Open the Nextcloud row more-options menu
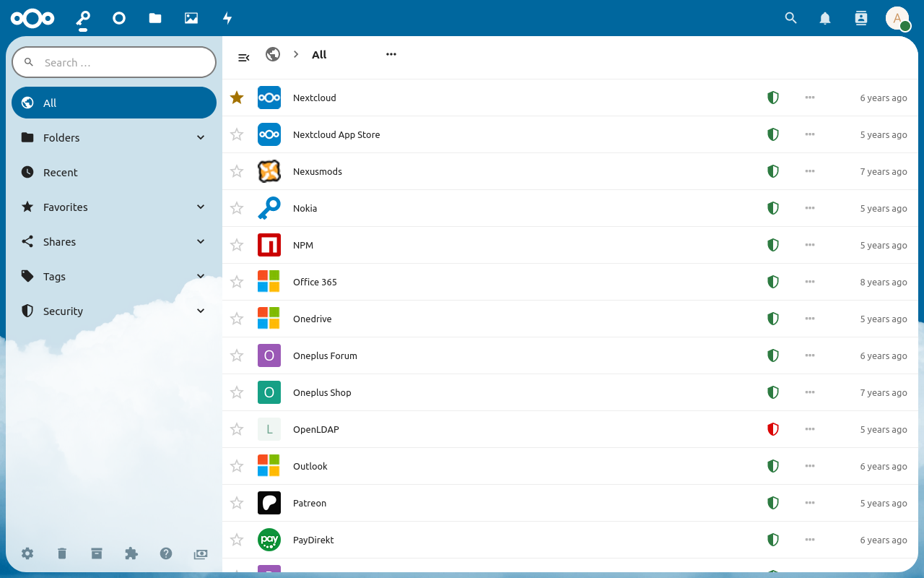Viewport: 924px width, 578px height. pyautogui.click(x=810, y=98)
